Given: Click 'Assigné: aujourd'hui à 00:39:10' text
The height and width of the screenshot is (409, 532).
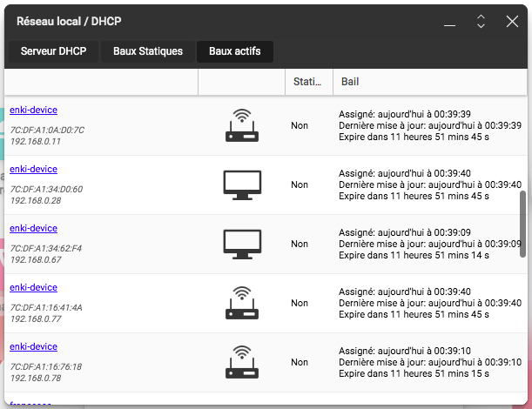Looking at the screenshot, I should [x=405, y=351].
